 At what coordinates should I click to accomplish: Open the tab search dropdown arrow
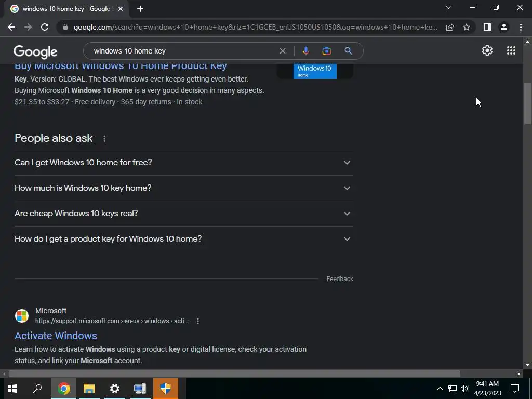point(448,7)
